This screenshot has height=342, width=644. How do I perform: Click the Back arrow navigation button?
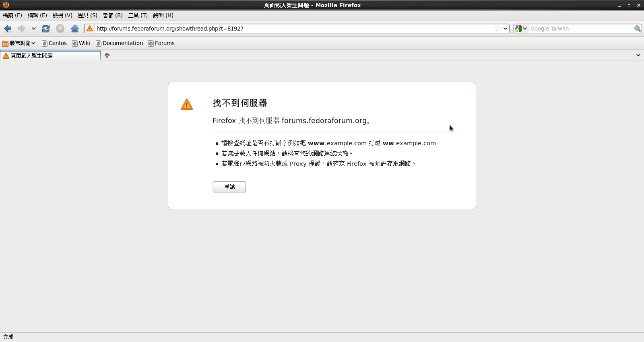point(8,29)
